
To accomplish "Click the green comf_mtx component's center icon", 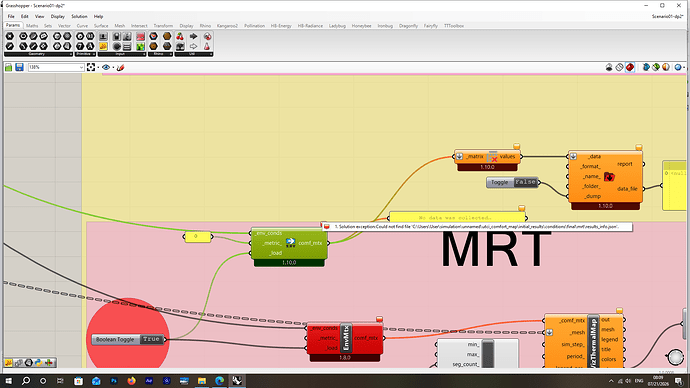I will [290, 242].
